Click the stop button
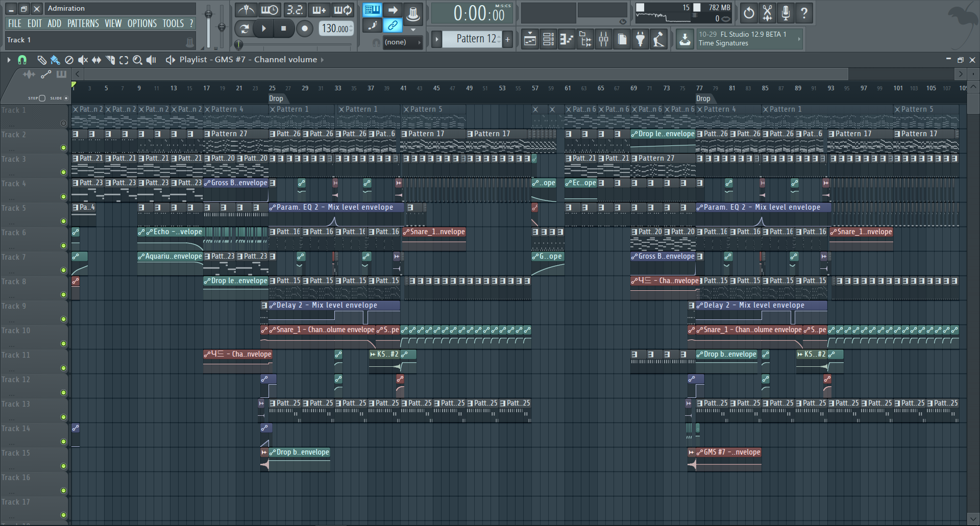 (x=284, y=29)
